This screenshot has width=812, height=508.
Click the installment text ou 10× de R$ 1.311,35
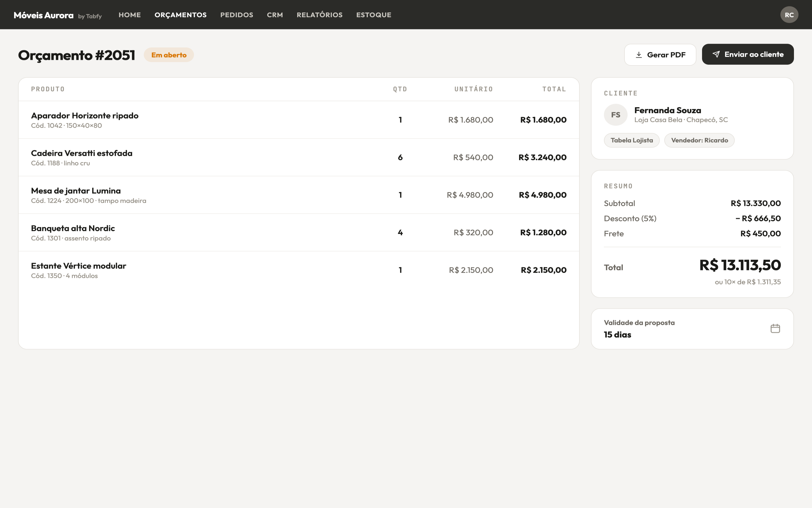pyautogui.click(x=748, y=282)
